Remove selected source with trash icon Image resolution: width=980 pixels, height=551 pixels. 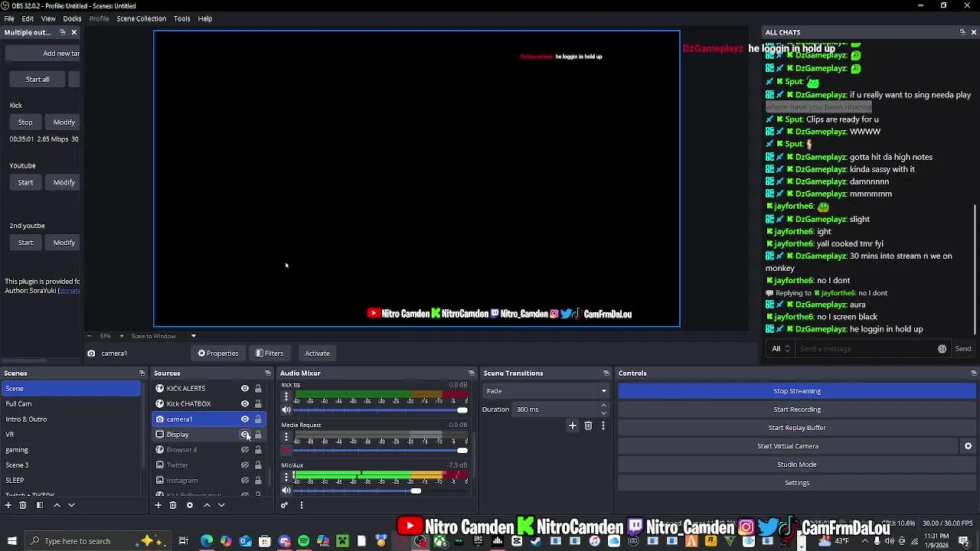click(173, 505)
